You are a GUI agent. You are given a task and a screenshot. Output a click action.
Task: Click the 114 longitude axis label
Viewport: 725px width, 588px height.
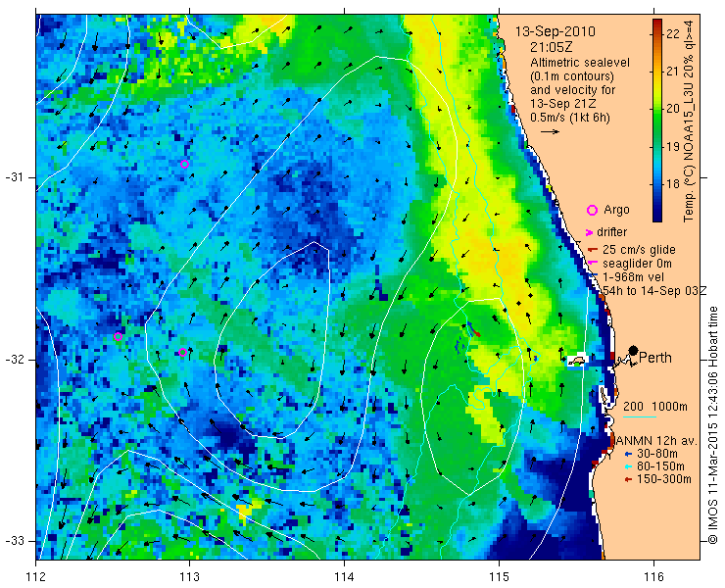pyautogui.click(x=344, y=576)
